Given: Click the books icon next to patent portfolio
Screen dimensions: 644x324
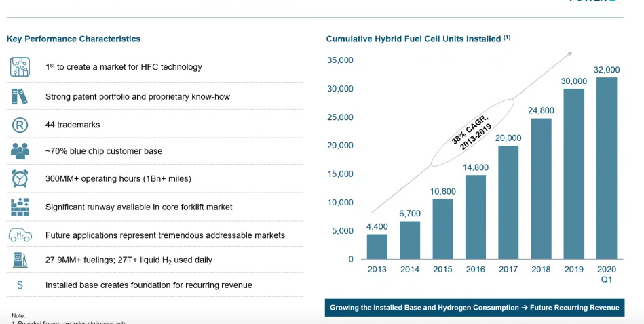Looking at the screenshot, I should point(20,96).
